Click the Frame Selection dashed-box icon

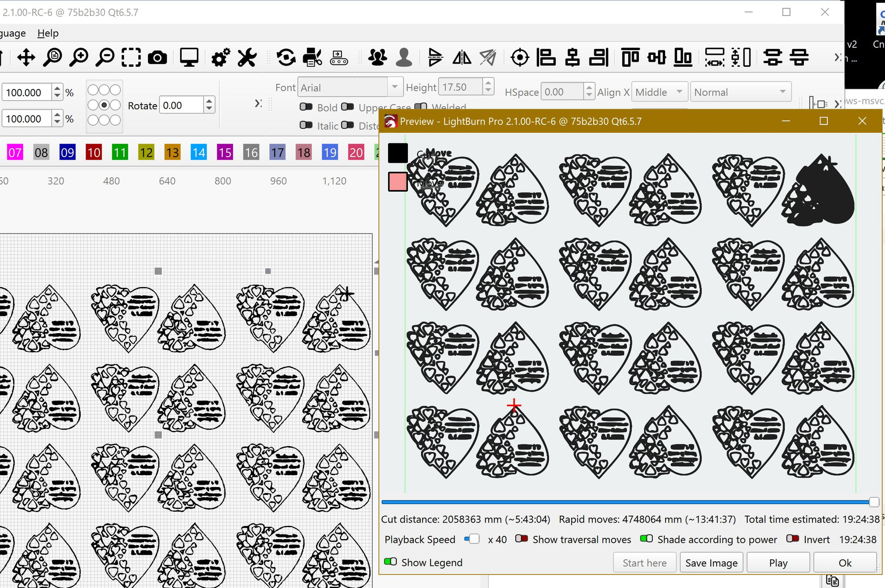coord(131,58)
